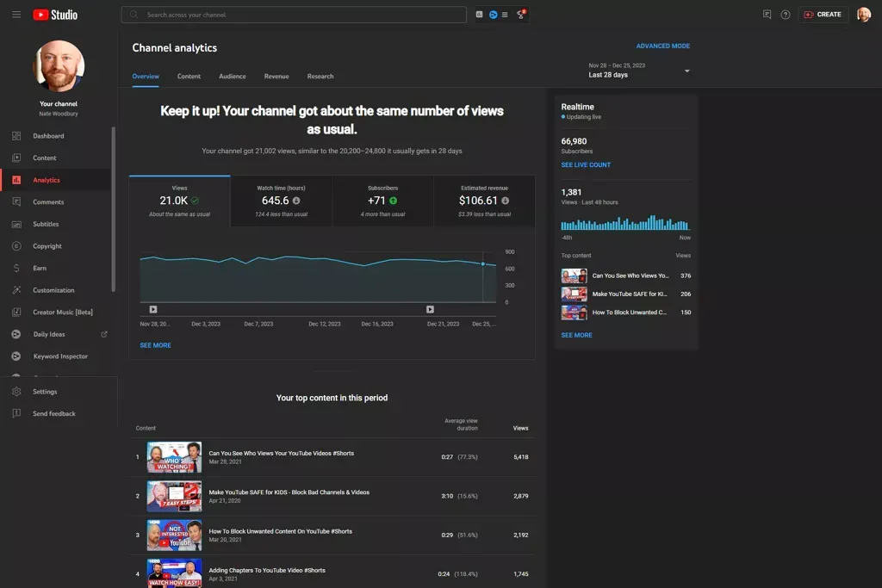
Task: Click SEE MORE below the views chart
Action: (155, 345)
